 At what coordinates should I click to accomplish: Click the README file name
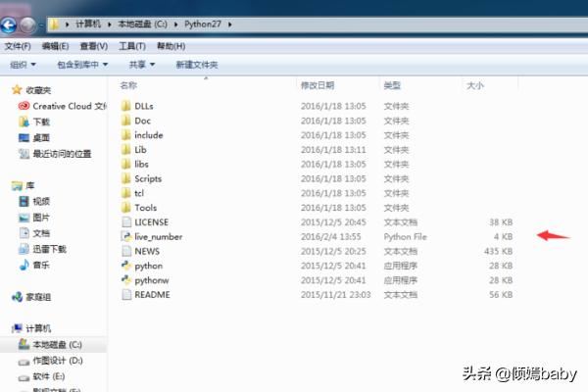click(x=152, y=295)
